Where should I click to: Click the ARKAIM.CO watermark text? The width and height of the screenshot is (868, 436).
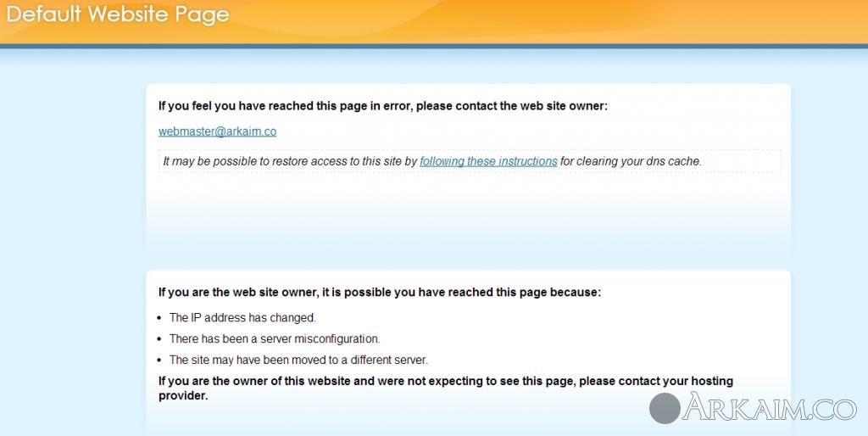771,407
